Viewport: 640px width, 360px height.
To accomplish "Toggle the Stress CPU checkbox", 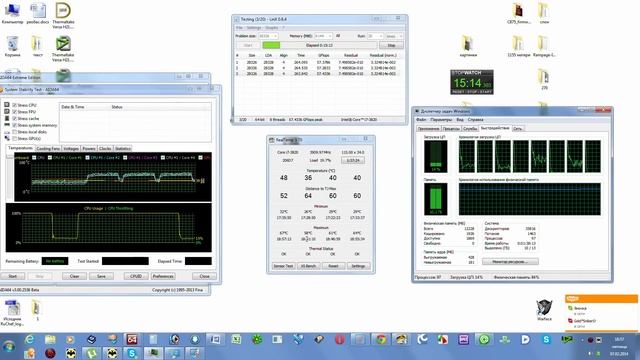I will [x=14, y=105].
